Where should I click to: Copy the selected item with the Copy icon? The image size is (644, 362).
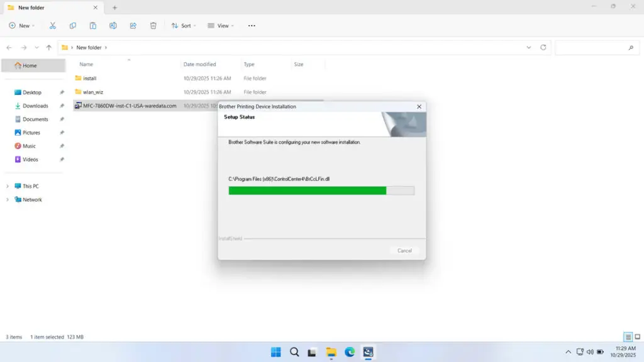click(x=73, y=25)
